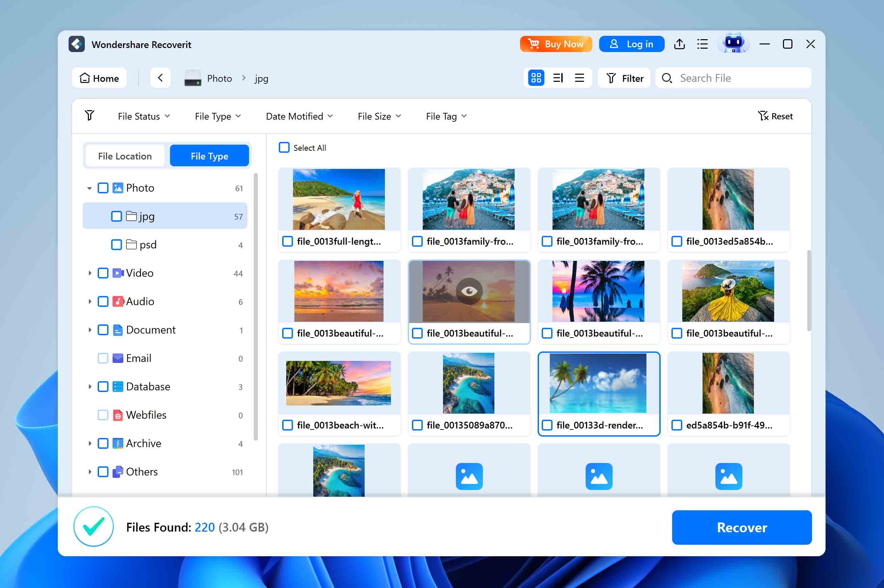This screenshot has height=588, width=884.
Task: Switch to the File Location tab
Action: tap(125, 156)
